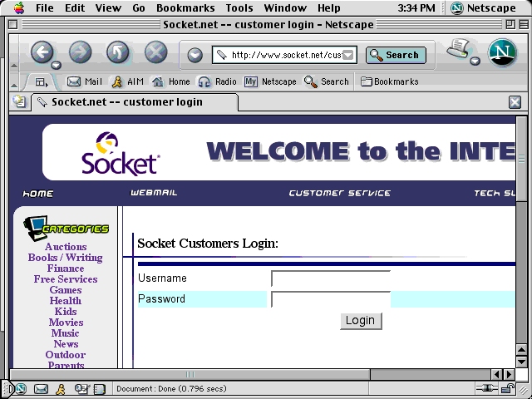Open Mail from the personal toolbar

point(85,81)
